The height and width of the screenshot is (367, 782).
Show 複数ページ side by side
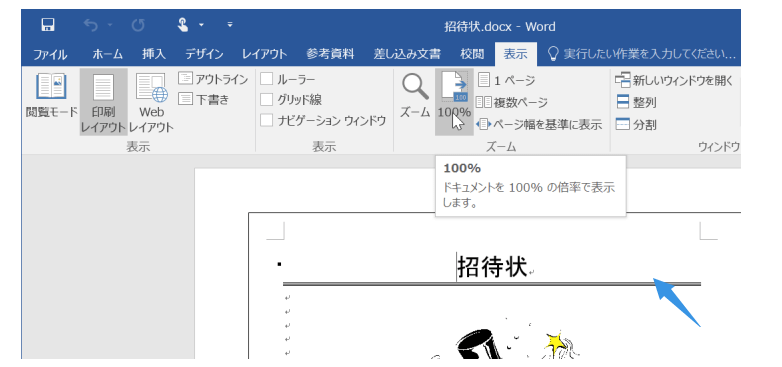pyautogui.click(x=512, y=102)
